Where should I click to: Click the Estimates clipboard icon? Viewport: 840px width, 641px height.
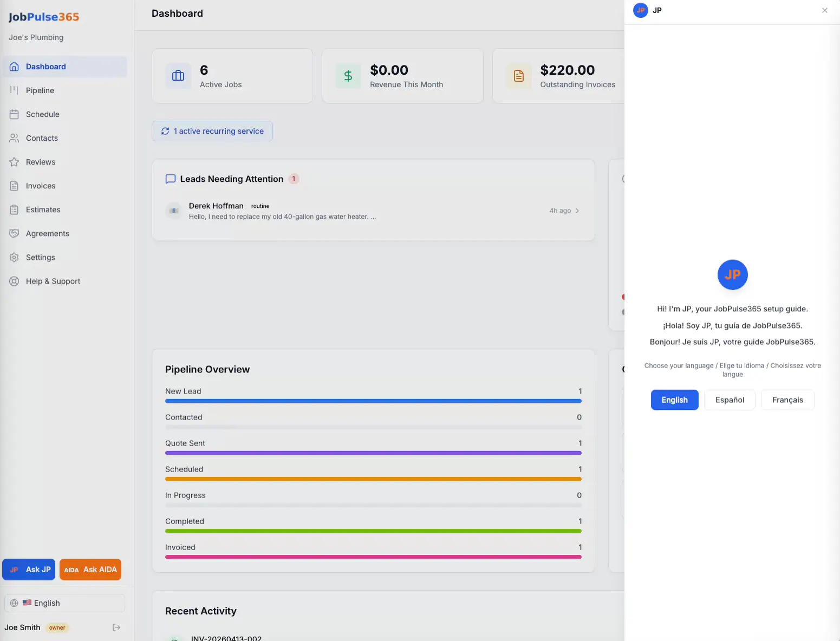(x=15, y=210)
